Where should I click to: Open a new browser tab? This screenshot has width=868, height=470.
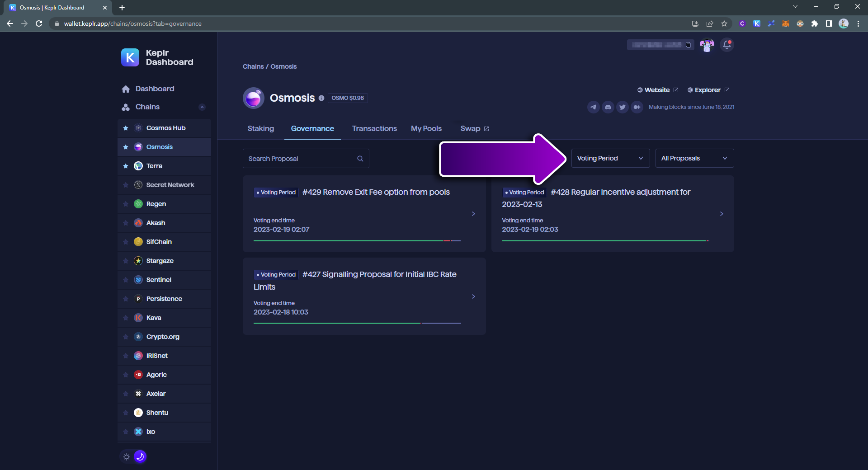[122, 8]
